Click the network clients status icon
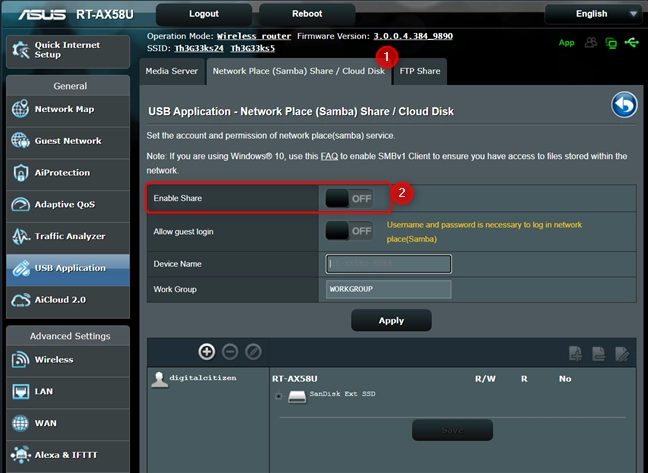The height and width of the screenshot is (473, 648). [611, 43]
